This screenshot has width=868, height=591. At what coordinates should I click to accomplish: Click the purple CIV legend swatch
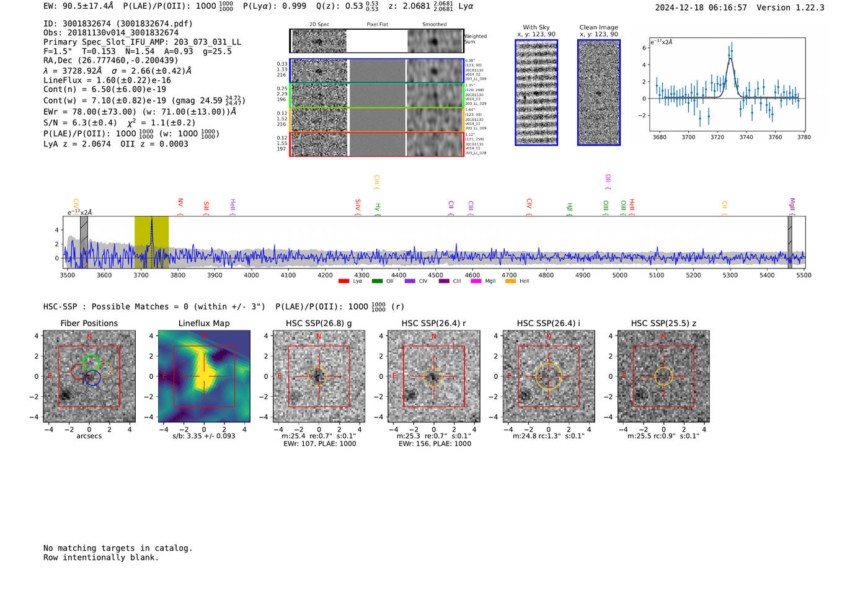click(410, 282)
